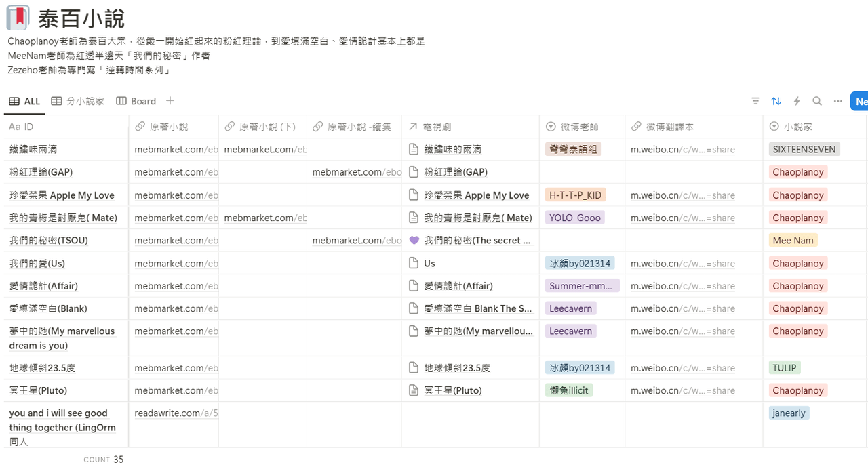Select the ALL view tab

pyautogui.click(x=24, y=101)
